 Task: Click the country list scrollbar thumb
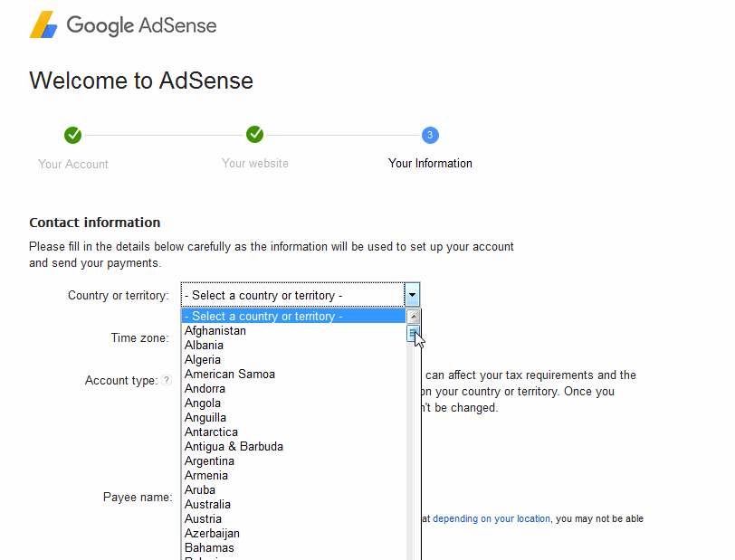click(413, 333)
